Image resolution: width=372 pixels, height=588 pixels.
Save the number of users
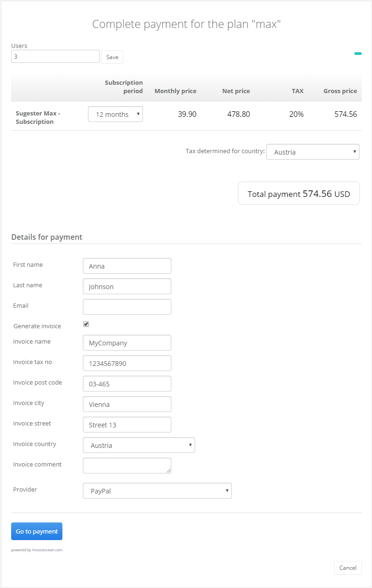point(112,57)
